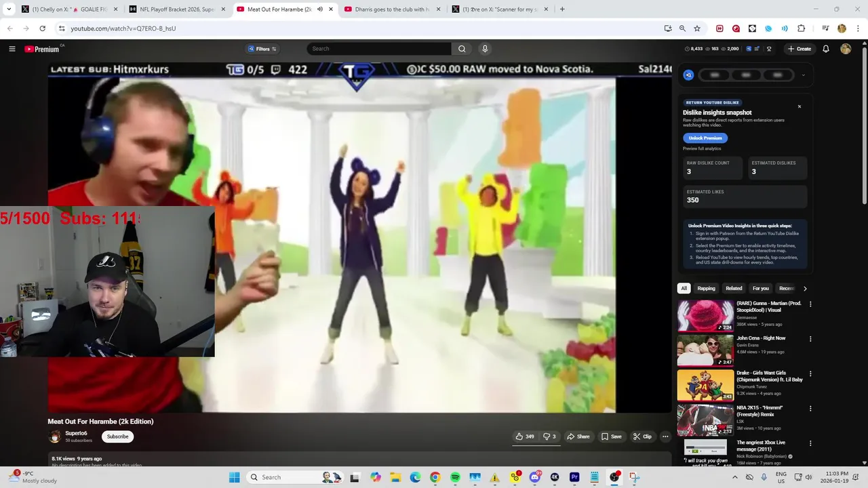The width and height of the screenshot is (868, 488).
Task: Click the Unlock Premium button
Action: 705,138
